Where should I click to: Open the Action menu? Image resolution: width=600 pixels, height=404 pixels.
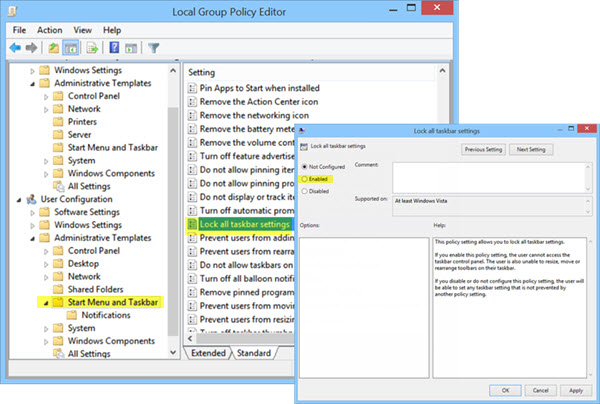pyautogui.click(x=49, y=30)
